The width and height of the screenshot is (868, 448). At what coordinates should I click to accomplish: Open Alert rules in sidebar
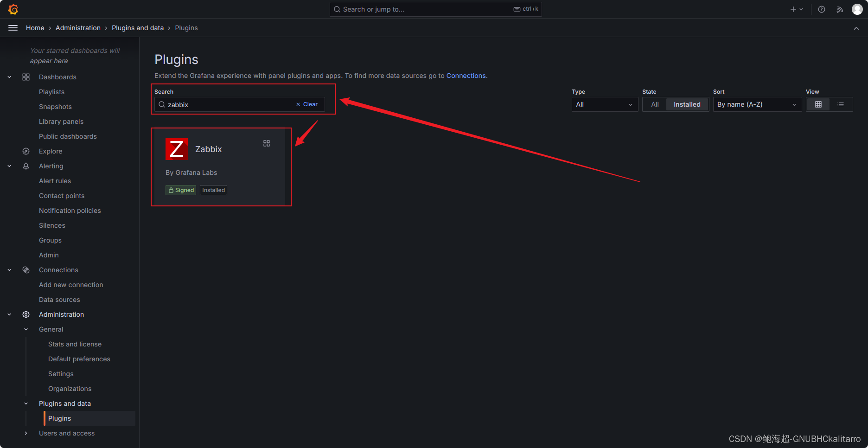[55, 181]
